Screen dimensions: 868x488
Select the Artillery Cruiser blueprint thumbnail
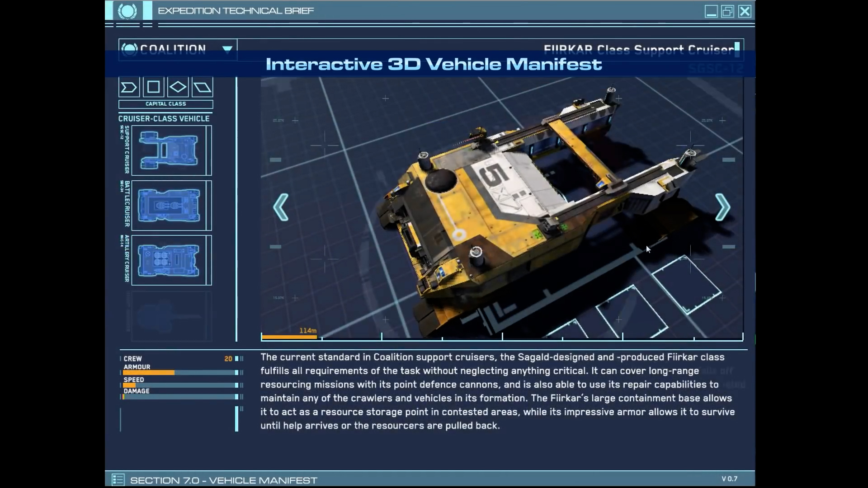pos(169,260)
